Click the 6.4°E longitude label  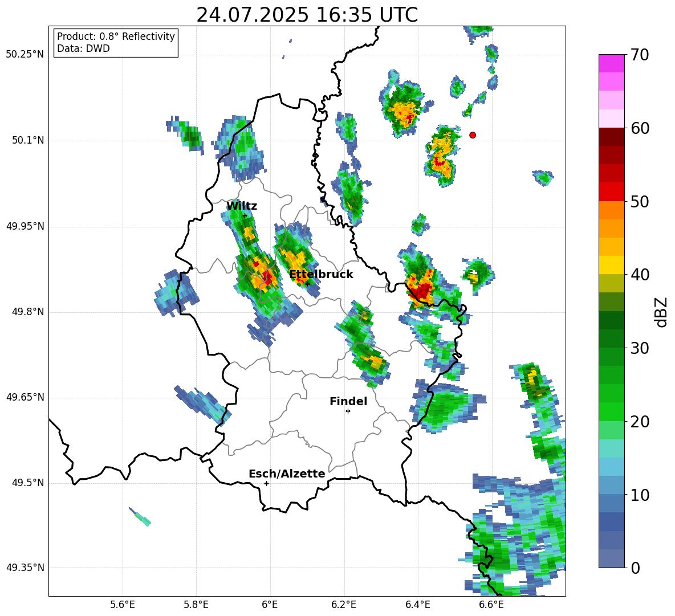pyautogui.click(x=417, y=605)
